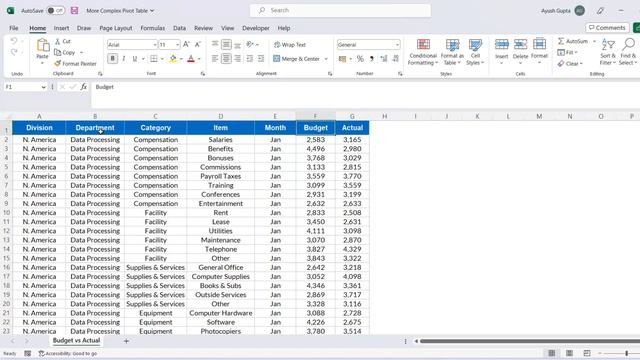Switch to the Formulas tab
The height and width of the screenshot is (360, 640).
click(153, 28)
